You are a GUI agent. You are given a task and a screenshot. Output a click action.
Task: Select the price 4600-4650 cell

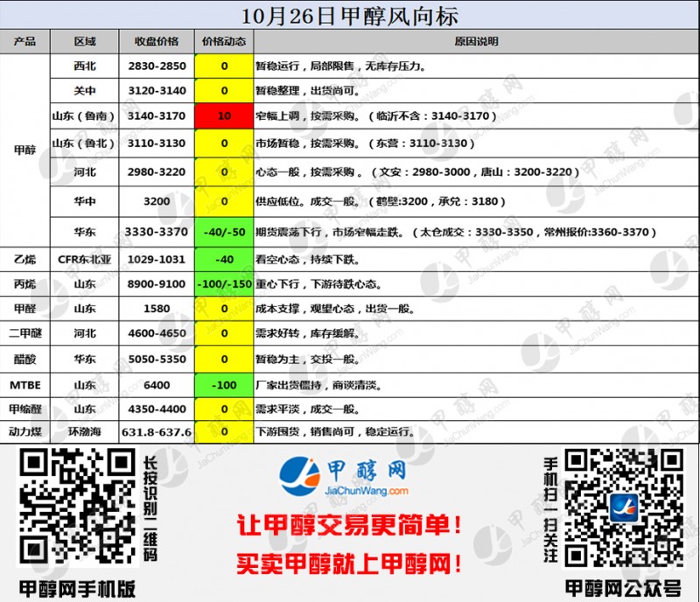point(157,333)
